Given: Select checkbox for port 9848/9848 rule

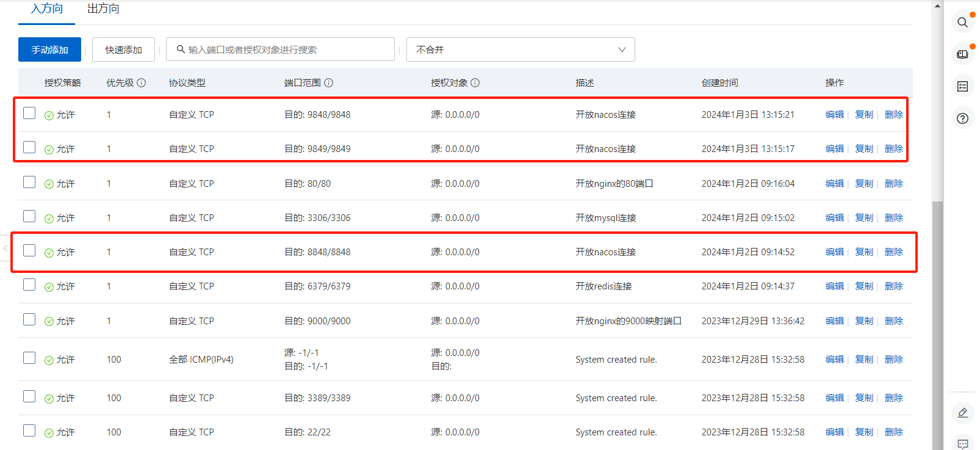Looking at the screenshot, I should (x=29, y=113).
